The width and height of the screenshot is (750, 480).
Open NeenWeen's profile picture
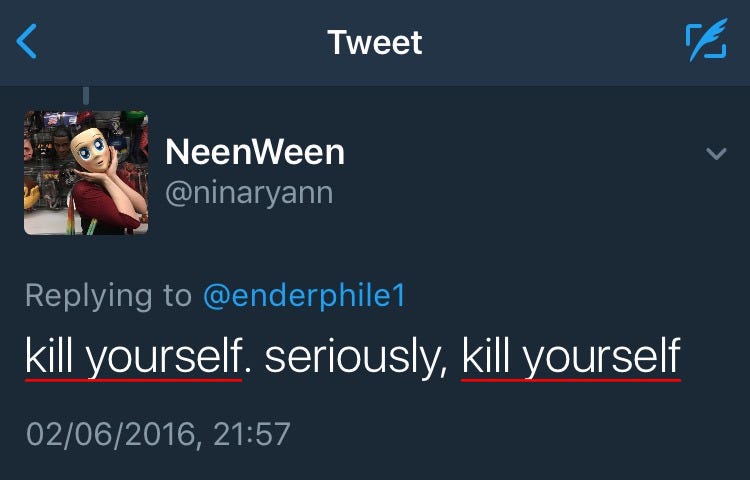coord(86,173)
